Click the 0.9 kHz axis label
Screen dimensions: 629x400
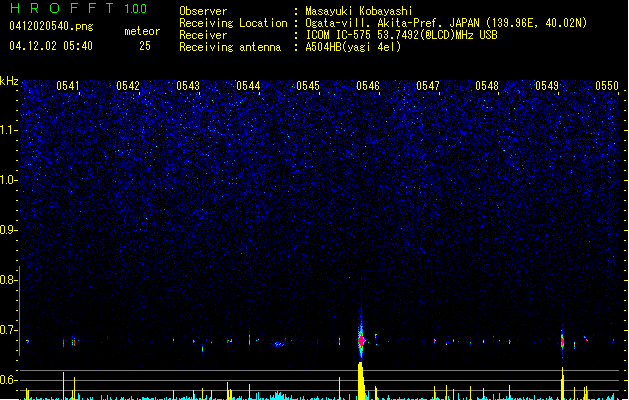coord(8,230)
